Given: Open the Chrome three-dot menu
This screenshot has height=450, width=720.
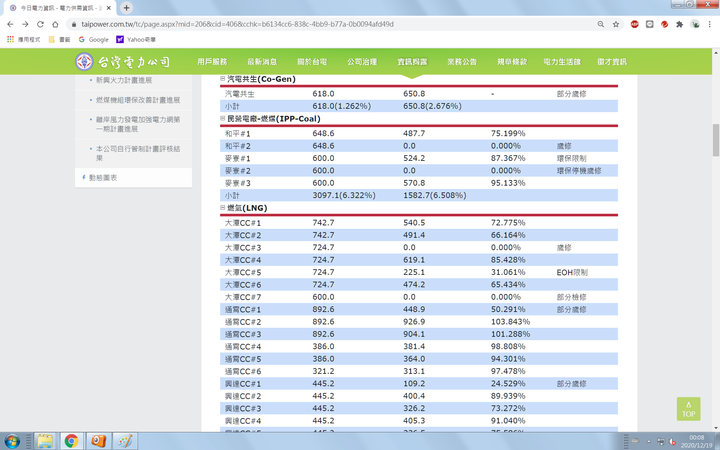Looking at the screenshot, I should click(709, 24).
